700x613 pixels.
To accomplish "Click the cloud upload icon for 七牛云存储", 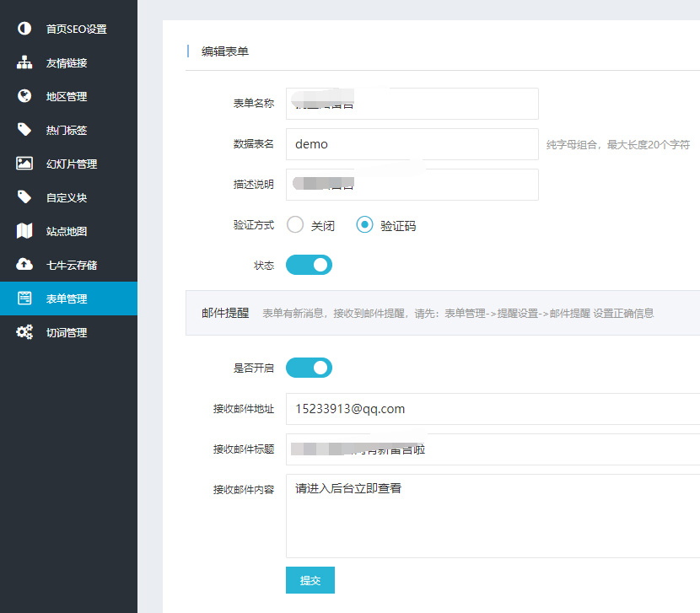I will click(x=24, y=265).
